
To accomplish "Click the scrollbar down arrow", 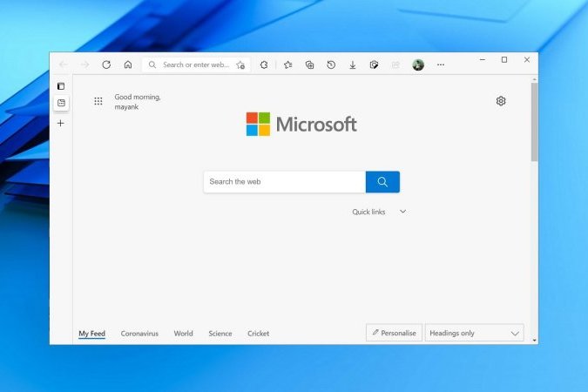I will click(x=534, y=341).
